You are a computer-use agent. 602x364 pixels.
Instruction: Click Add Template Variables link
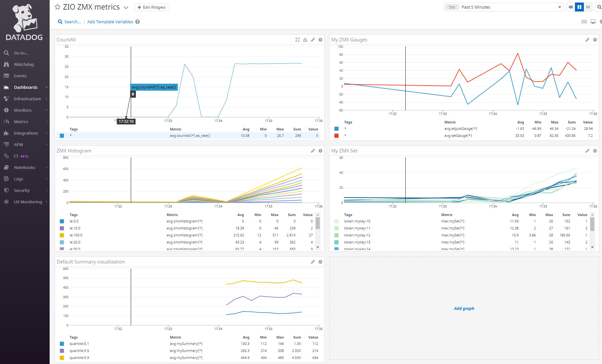pyautogui.click(x=110, y=22)
